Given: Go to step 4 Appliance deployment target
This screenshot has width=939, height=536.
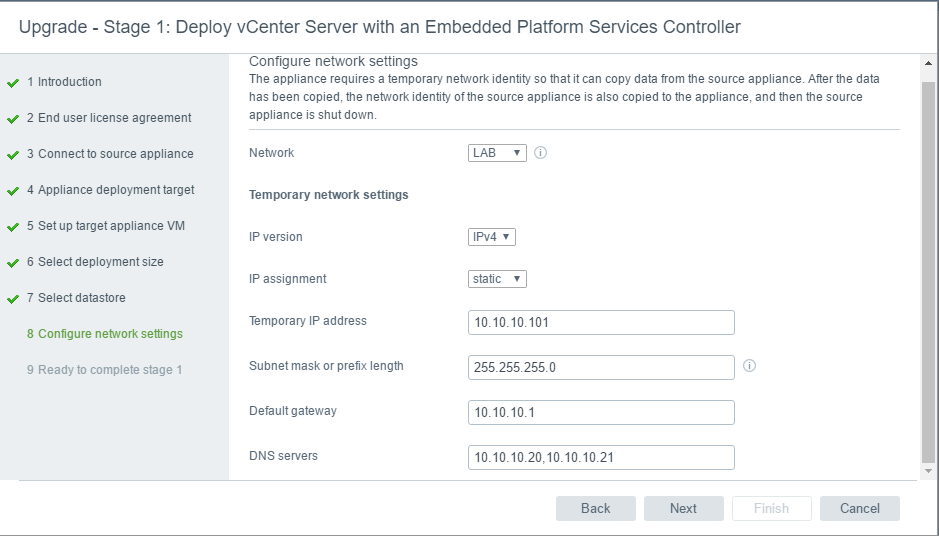Looking at the screenshot, I should tap(110, 190).
